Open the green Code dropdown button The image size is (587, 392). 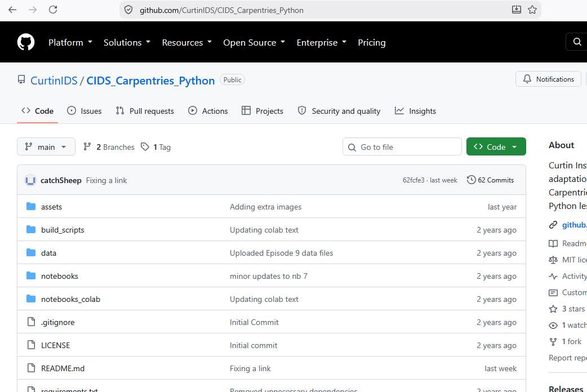(496, 147)
